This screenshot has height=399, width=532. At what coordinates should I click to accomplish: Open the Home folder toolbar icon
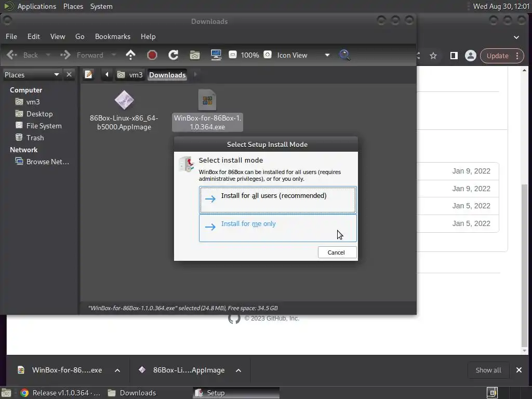pos(195,55)
